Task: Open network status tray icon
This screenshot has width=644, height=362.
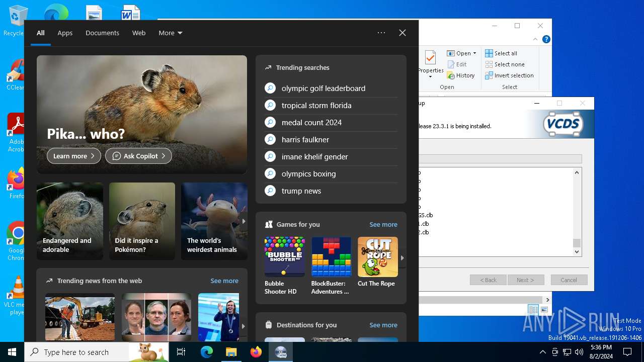Action: point(567,352)
